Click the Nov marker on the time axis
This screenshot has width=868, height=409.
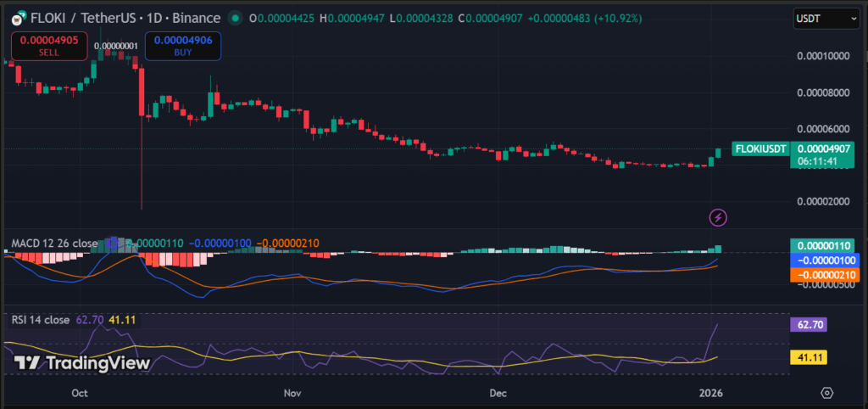[292, 394]
